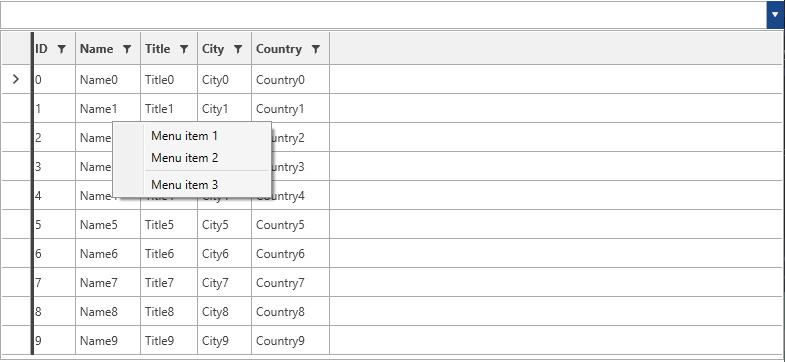Select the Country9 cell

[x=290, y=341]
